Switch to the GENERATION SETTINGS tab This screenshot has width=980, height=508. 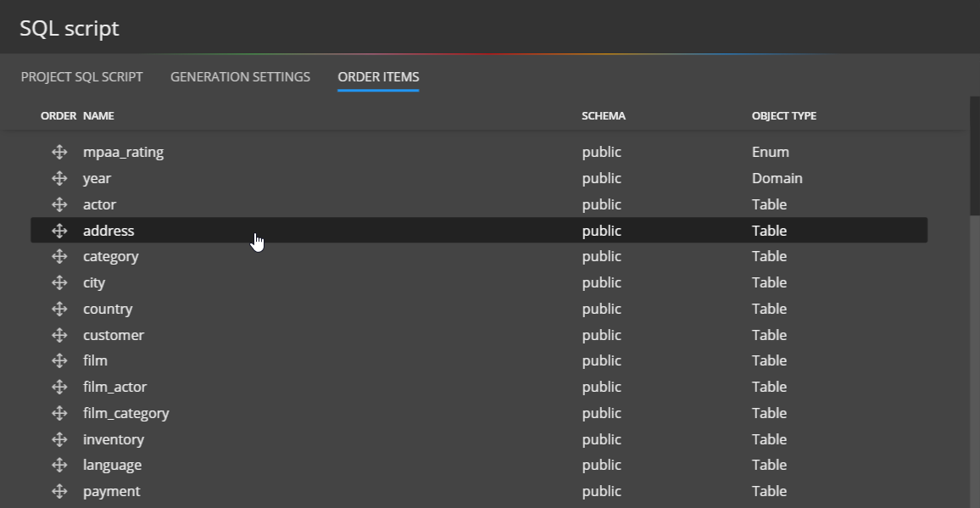click(x=240, y=76)
